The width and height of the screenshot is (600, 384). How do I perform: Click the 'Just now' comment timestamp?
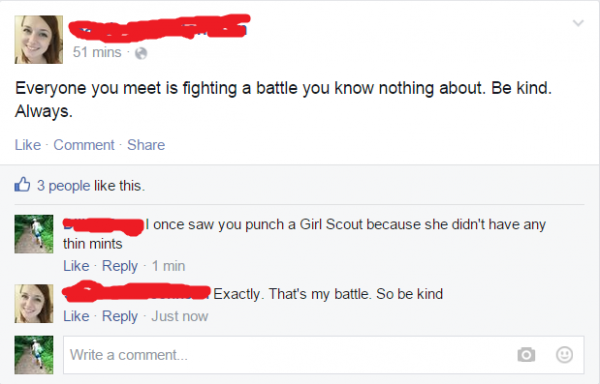[x=180, y=316]
